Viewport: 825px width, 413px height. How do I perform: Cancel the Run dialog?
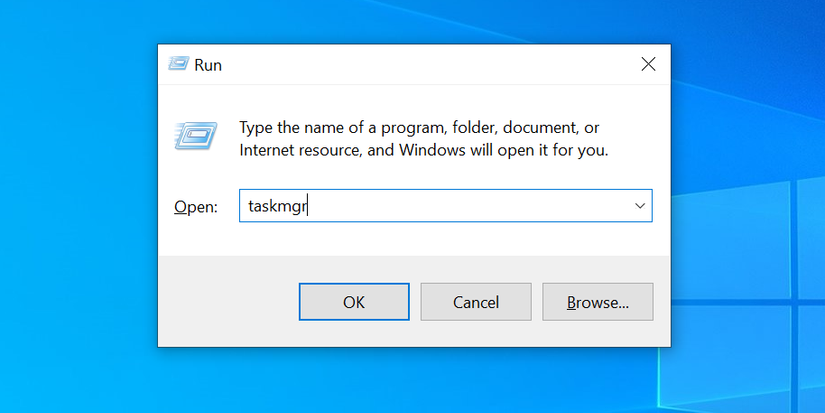(x=476, y=301)
